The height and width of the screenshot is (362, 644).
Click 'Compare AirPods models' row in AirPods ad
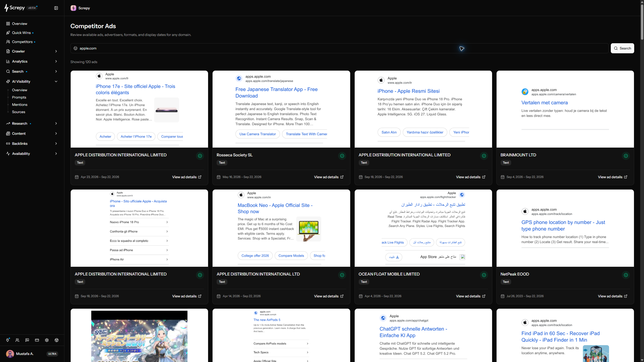coord(281,344)
